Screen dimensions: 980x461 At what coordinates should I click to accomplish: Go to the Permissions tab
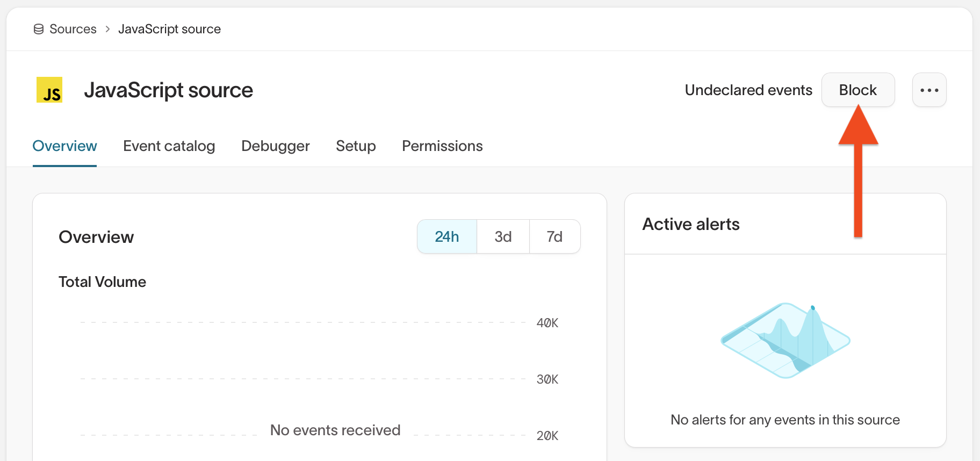pos(442,146)
